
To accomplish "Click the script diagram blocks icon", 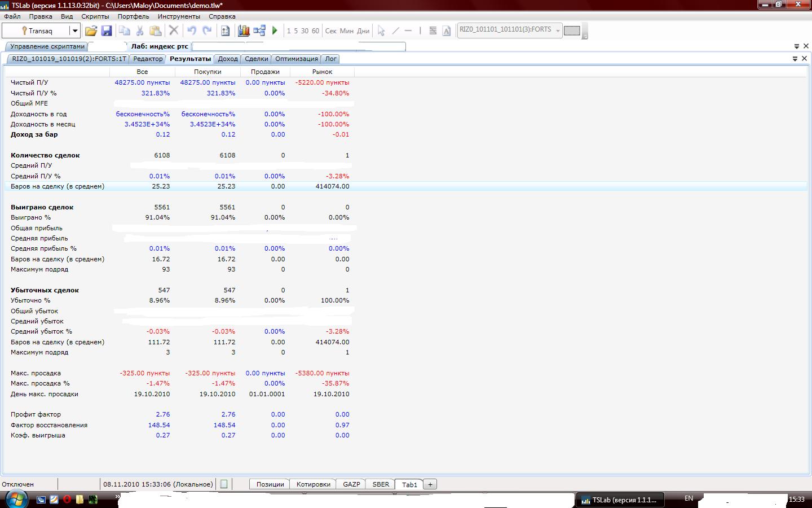I will (259, 31).
